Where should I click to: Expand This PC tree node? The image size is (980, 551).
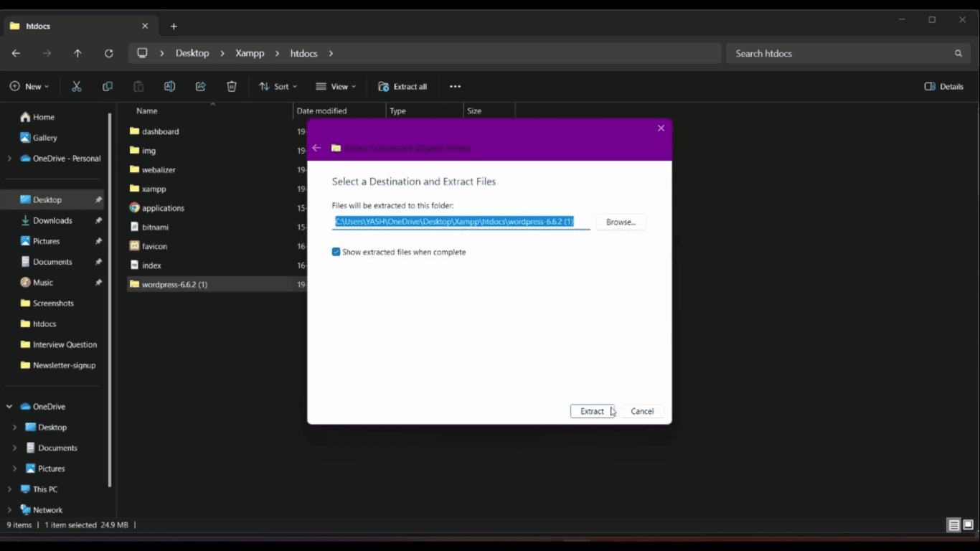[9, 489]
